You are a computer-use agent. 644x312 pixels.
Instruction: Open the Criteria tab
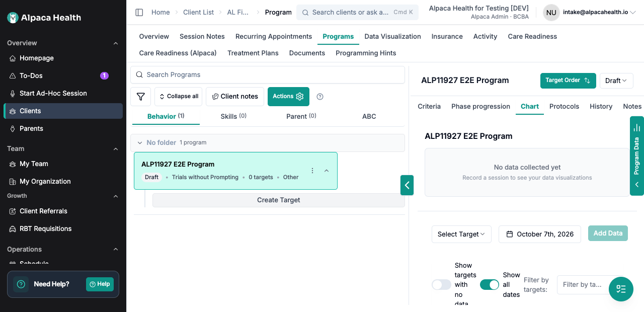pyautogui.click(x=429, y=106)
